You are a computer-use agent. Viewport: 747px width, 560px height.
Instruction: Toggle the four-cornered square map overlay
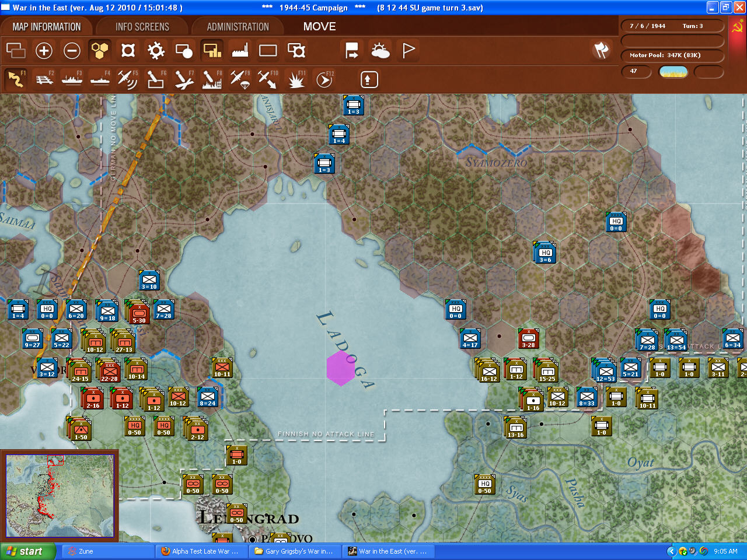[x=128, y=51]
